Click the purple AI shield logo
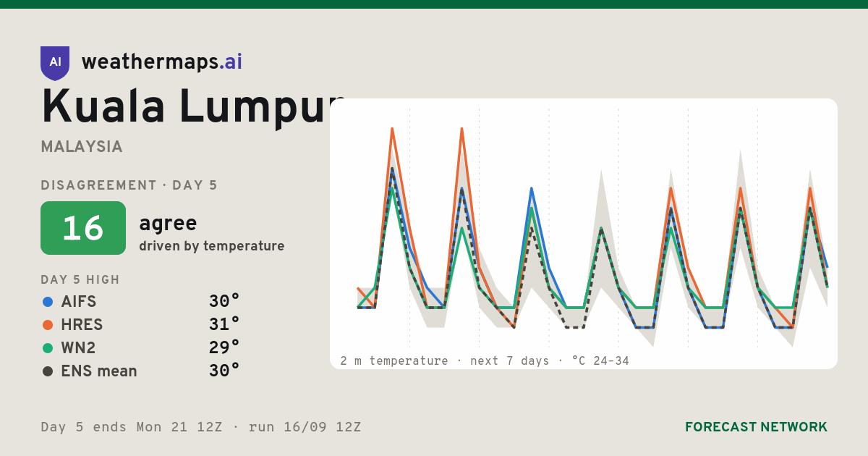The height and width of the screenshot is (456, 868). click(55, 63)
